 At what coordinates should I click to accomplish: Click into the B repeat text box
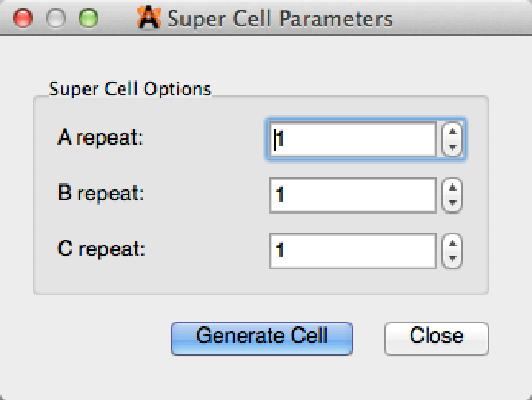point(353,195)
